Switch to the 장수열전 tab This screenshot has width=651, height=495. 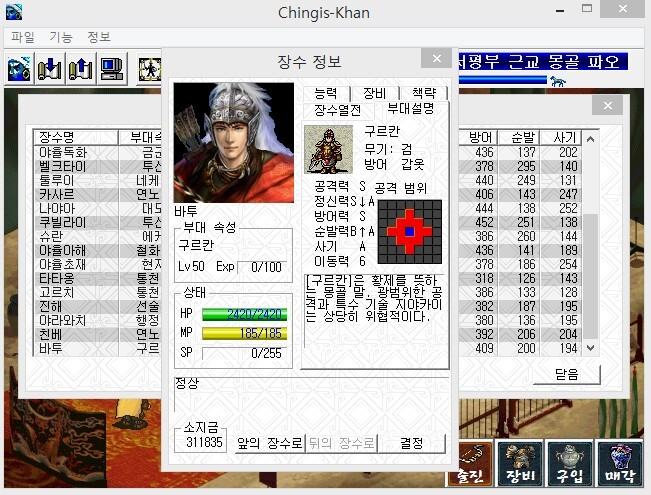coord(338,110)
